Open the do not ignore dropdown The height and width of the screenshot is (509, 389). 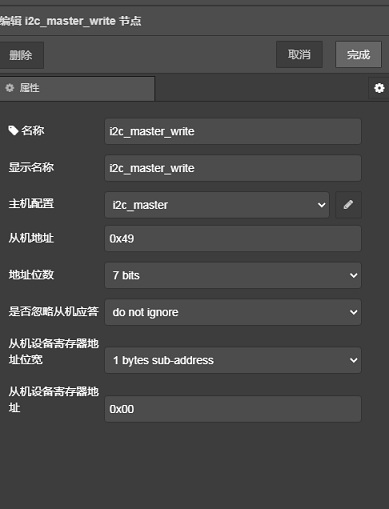233,312
